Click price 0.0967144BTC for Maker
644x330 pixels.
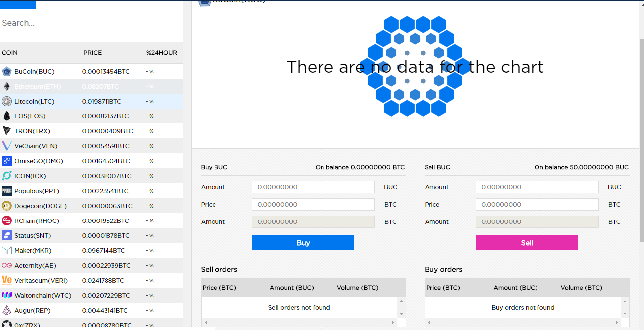[x=104, y=251]
